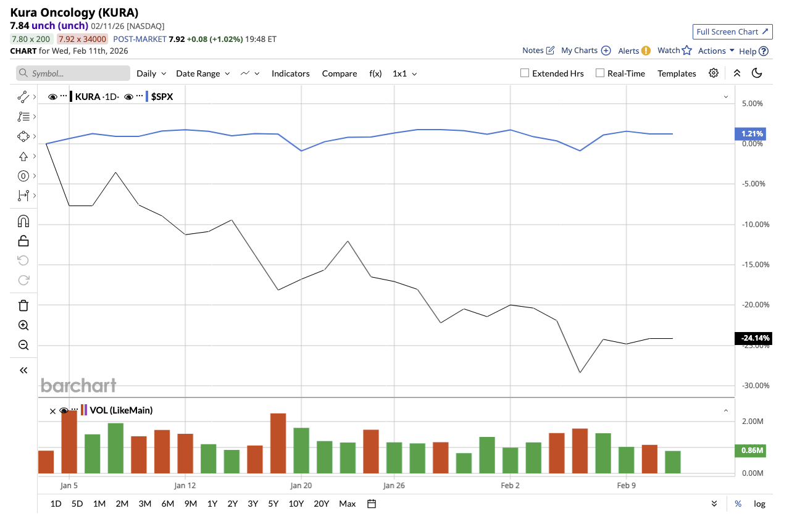805x532 pixels.
Task: Open the Templates menu
Action: point(677,73)
